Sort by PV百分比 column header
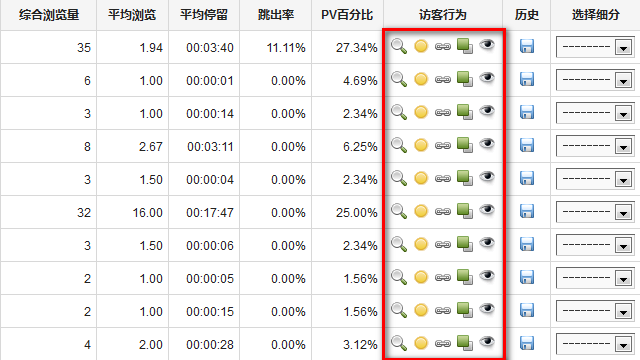 pyautogui.click(x=347, y=15)
